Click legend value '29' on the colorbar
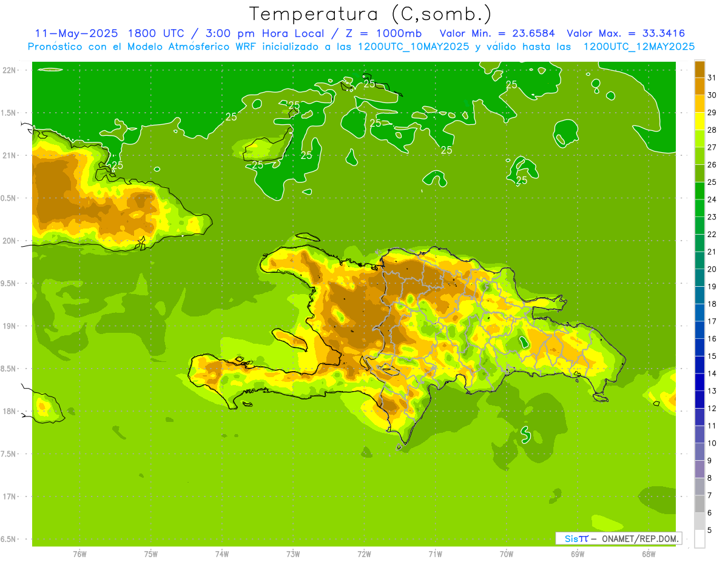This screenshot has width=728, height=562. click(x=712, y=113)
